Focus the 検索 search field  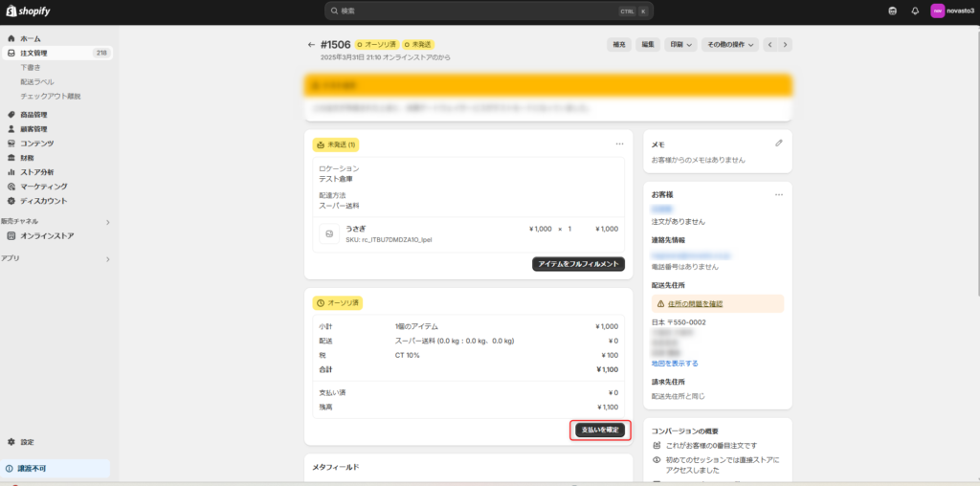point(479,11)
